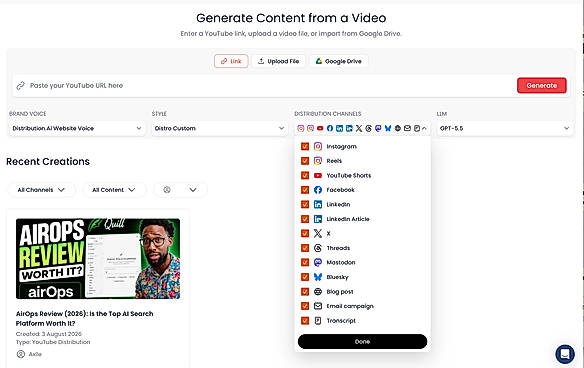
Task: Disable the Threads checkbox
Action: coord(305,248)
